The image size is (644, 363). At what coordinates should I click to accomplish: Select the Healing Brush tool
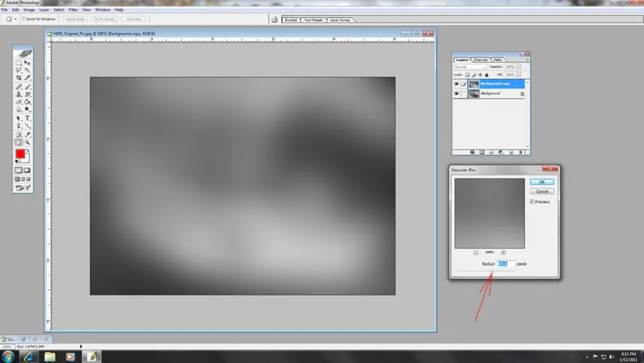coord(19,87)
